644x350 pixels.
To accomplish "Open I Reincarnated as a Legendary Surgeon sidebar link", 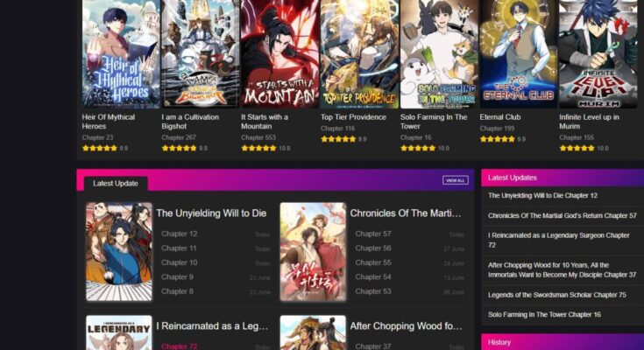I will (x=559, y=240).
